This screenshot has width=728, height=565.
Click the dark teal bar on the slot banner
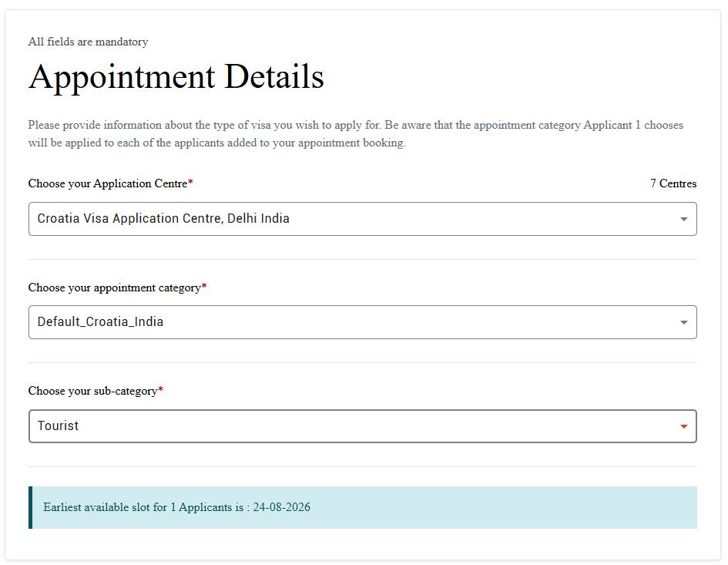(x=30, y=507)
